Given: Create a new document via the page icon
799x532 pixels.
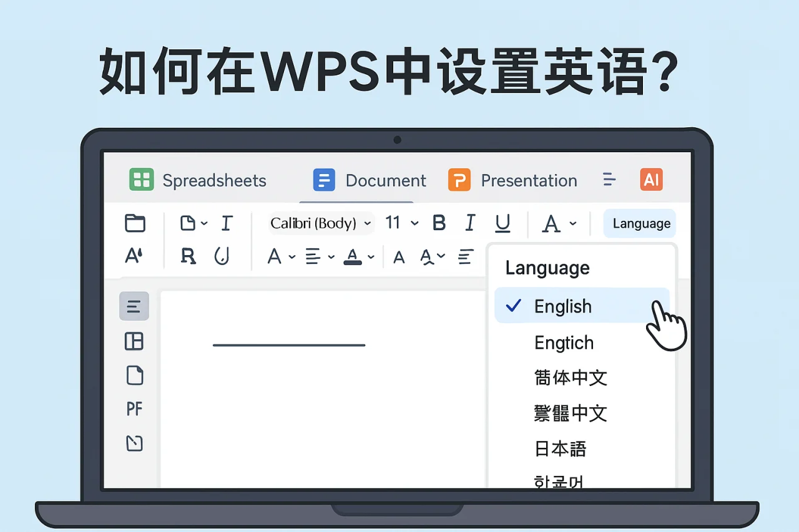Looking at the screenshot, I should [189, 223].
